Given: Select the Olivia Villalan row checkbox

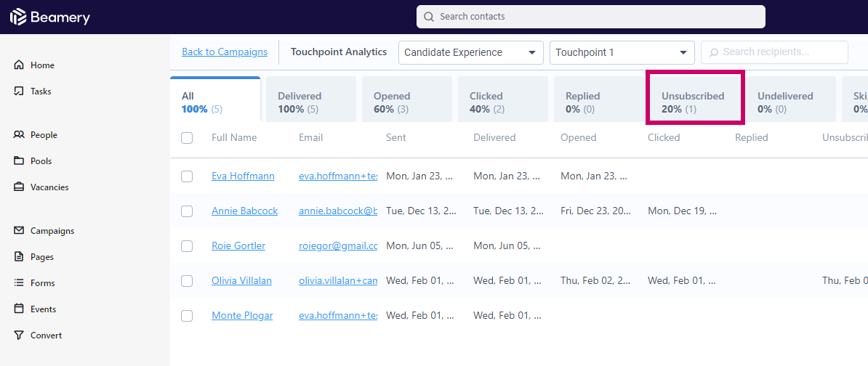Looking at the screenshot, I should coord(187,281).
